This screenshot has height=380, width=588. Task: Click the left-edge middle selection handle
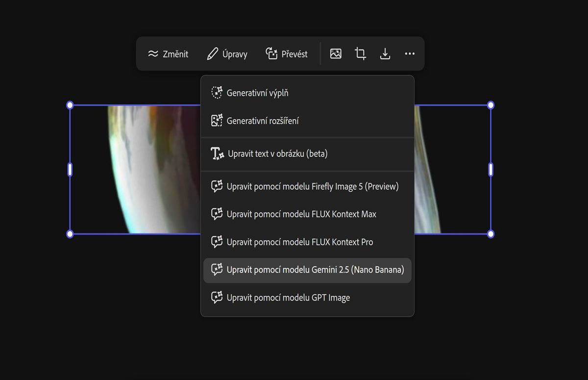click(70, 170)
